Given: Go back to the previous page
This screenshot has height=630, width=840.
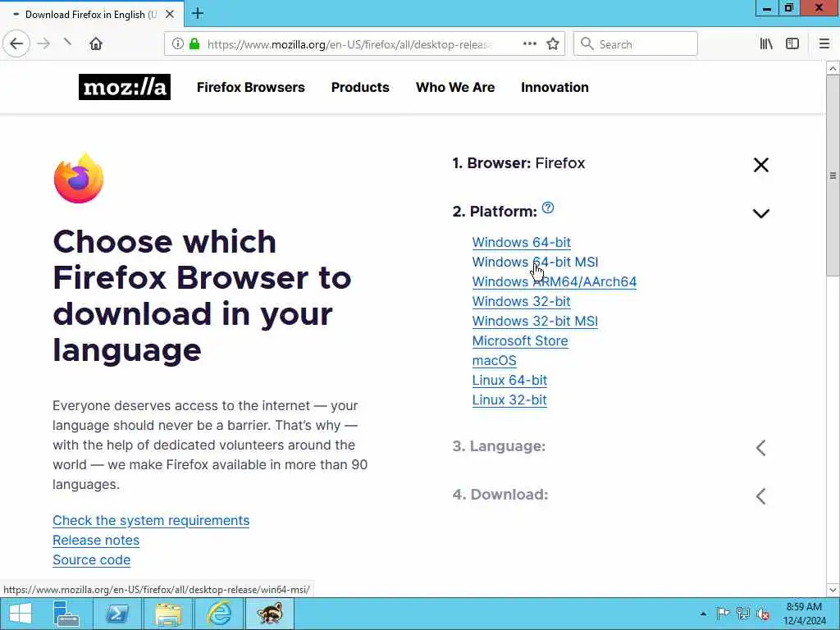Looking at the screenshot, I should 16,44.
